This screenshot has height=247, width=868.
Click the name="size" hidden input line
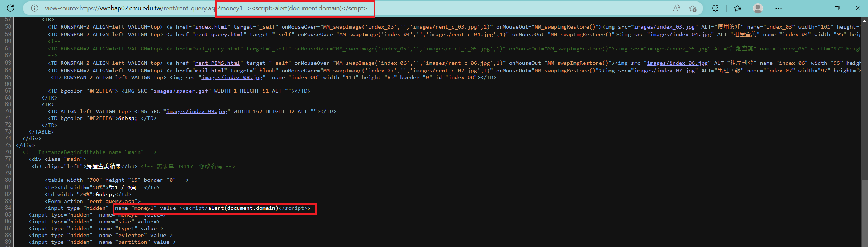click(94, 222)
